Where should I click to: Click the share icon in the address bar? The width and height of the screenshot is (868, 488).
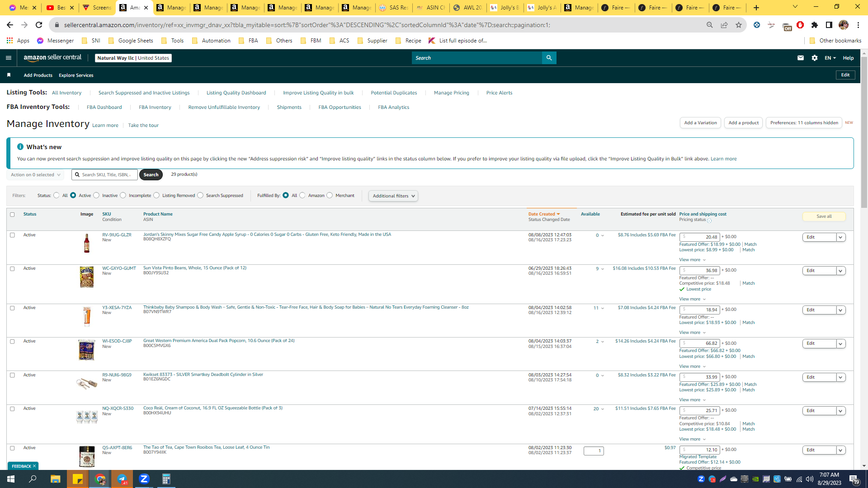click(724, 25)
